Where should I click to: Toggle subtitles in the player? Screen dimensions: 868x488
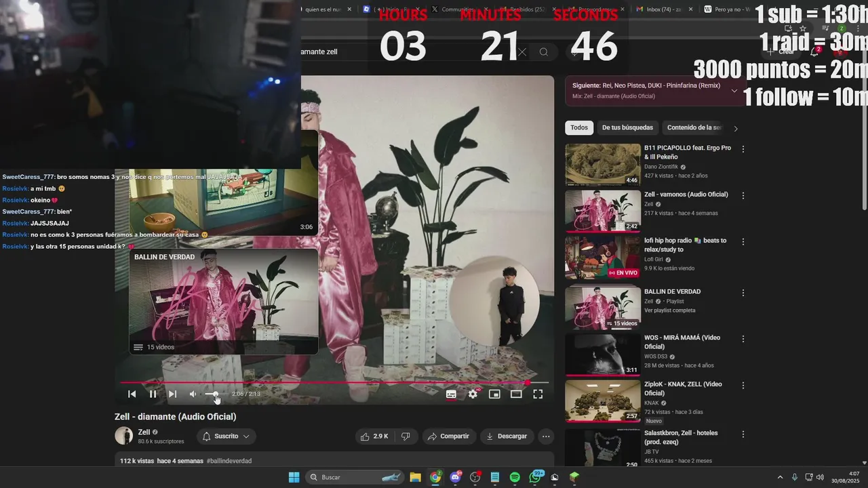click(x=451, y=394)
